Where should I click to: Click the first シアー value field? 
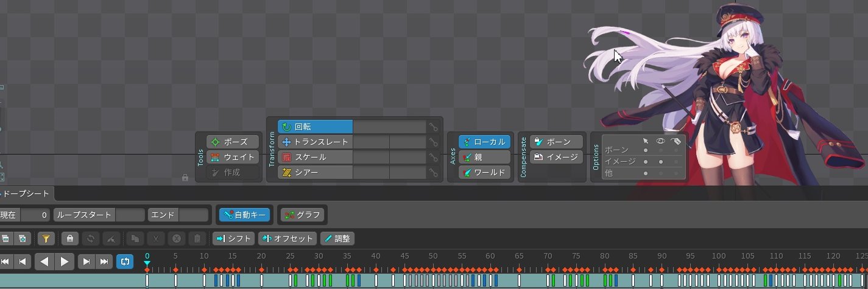371,172
